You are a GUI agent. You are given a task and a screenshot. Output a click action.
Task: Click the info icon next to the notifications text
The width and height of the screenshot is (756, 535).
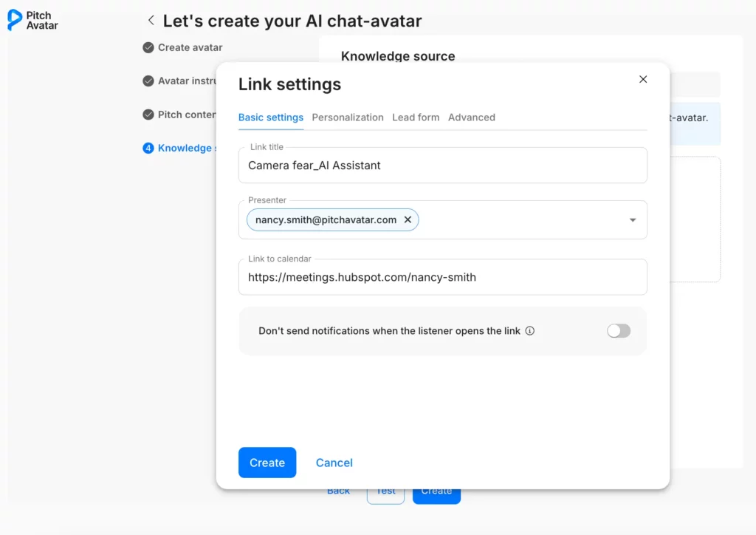[x=529, y=331]
